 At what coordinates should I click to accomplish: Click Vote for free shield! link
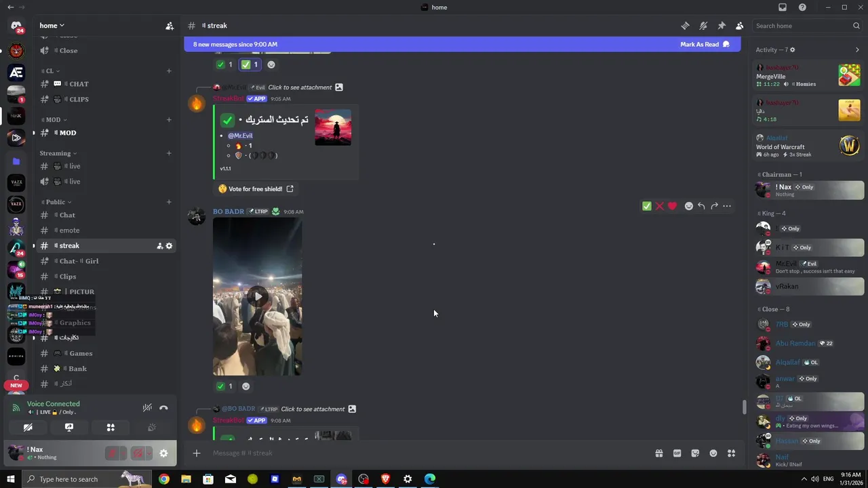coord(256,189)
